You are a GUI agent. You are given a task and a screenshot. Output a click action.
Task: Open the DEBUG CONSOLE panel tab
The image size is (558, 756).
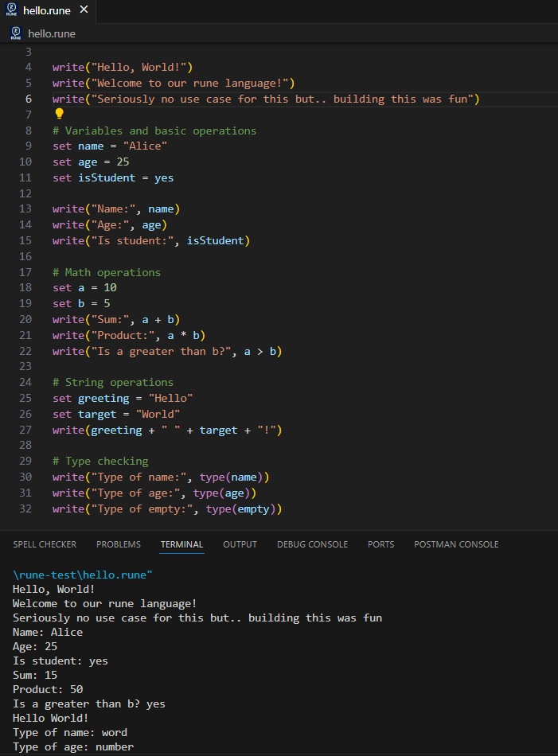(313, 544)
